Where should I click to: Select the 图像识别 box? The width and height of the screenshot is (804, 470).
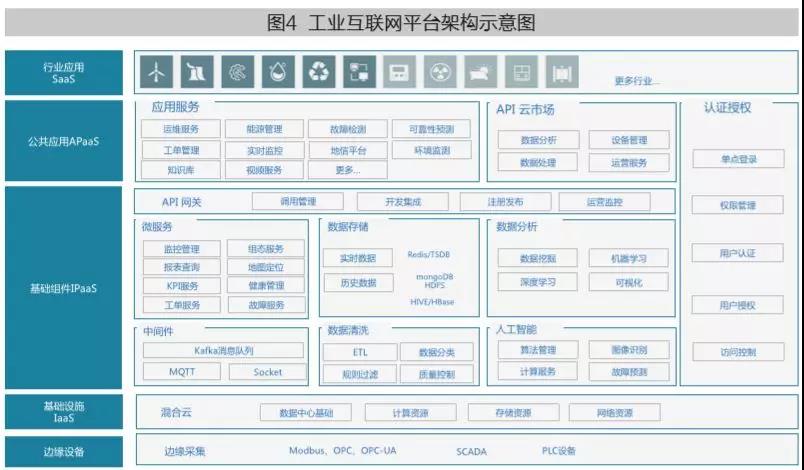click(629, 350)
